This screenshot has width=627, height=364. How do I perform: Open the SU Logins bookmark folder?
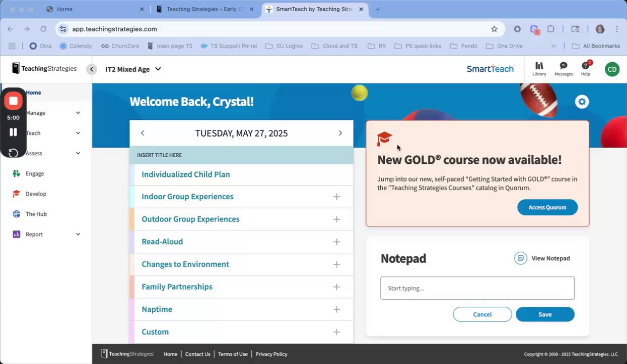[284, 46]
